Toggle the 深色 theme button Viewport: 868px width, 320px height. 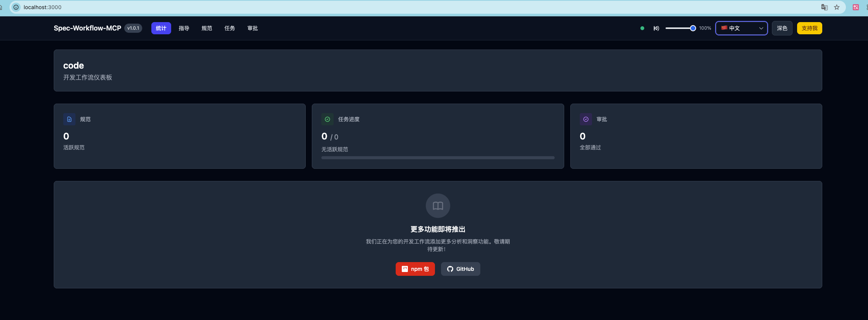pos(782,28)
